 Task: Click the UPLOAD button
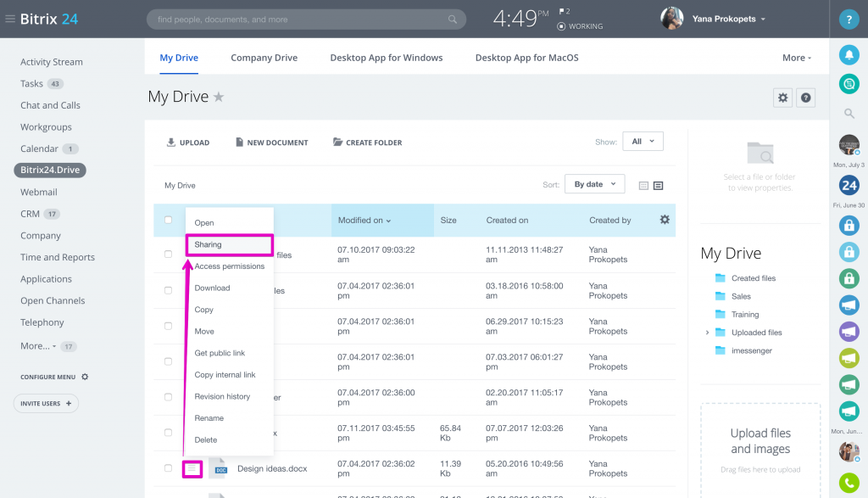pyautogui.click(x=188, y=143)
